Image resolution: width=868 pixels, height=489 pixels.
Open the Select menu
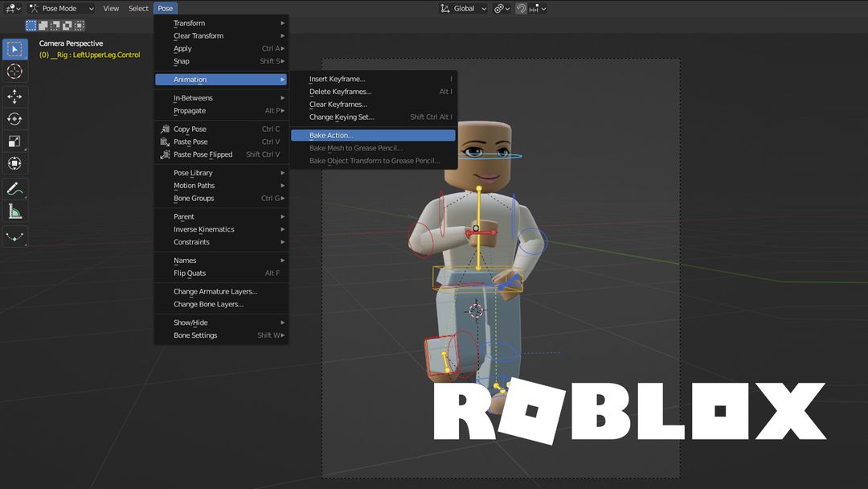[x=137, y=8]
